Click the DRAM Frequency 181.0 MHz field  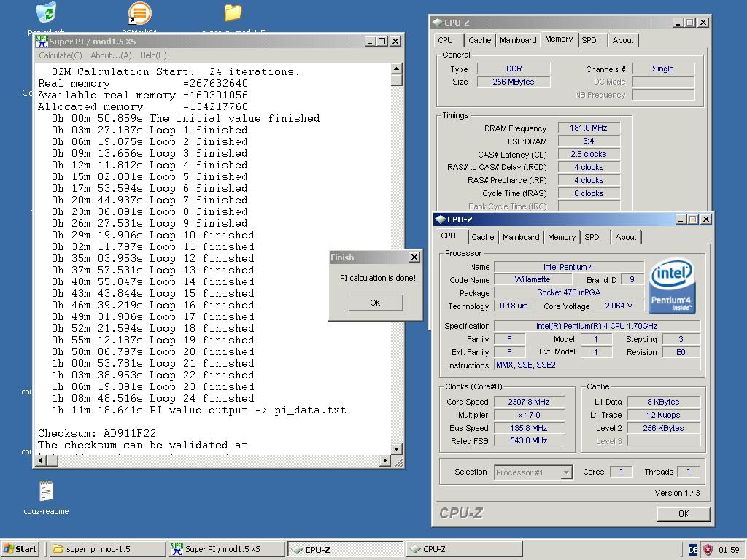coord(589,128)
